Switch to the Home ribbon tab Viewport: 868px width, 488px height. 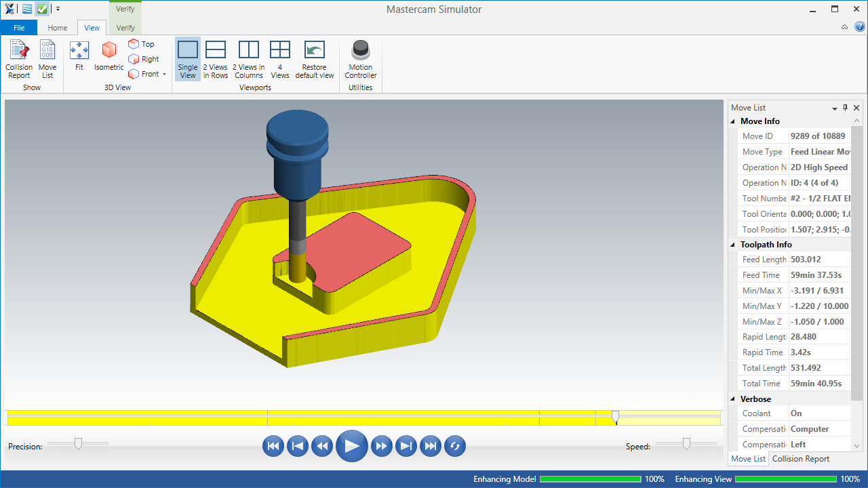(x=58, y=28)
